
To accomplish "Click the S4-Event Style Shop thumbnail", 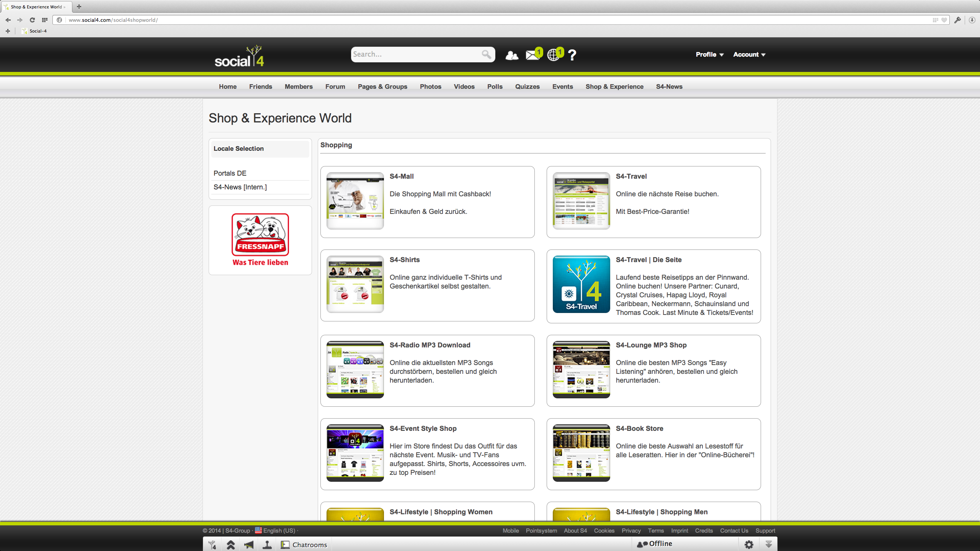I will pyautogui.click(x=355, y=453).
